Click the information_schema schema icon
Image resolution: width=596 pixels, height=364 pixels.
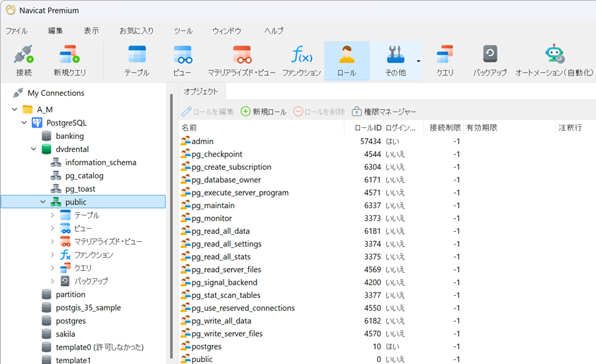(x=56, y=163)
